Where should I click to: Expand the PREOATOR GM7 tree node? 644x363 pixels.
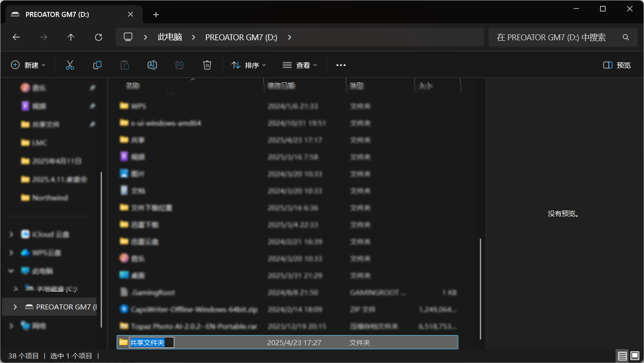click(x=15, y=307)
